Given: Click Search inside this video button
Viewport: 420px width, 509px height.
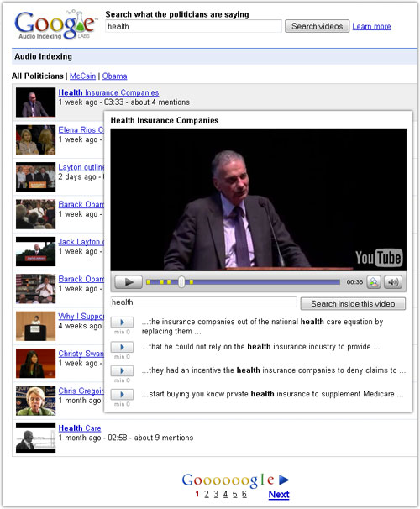Looking at the screenshot, I should (x=353, y=304).
